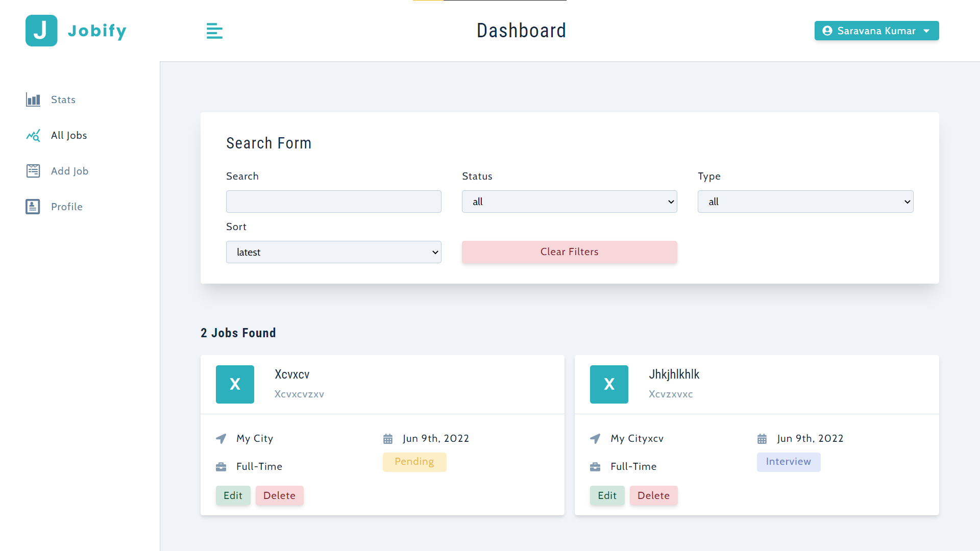Image resolution: width=980 pixels, height=551 pixels.
Task: Click the Profile sidebar icon
Action: click(33, 206)
